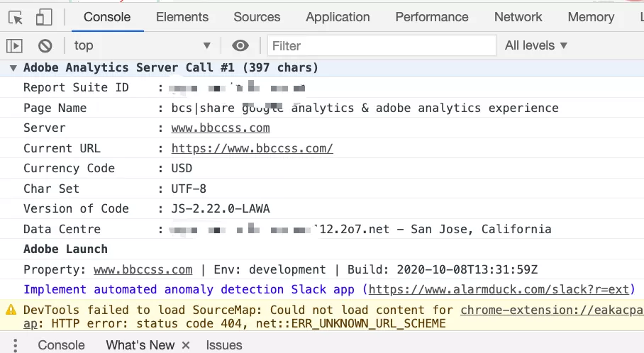
Task: Select the 'Currency Code' label
Action: click(69, 168)
